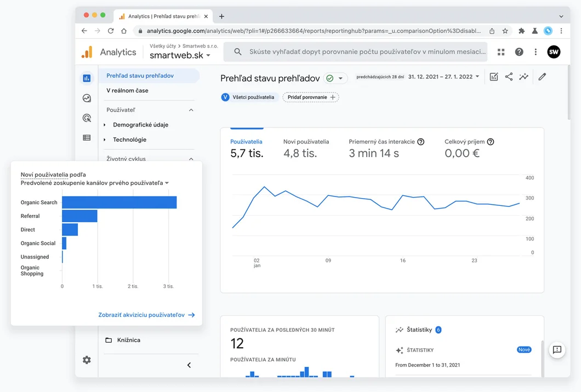
Task: Expand Demografické údaje tree item
Action: pos(105,125)
